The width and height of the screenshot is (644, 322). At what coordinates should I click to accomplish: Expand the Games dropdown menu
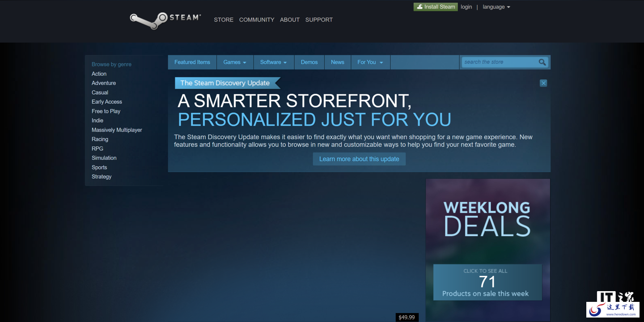235,62
